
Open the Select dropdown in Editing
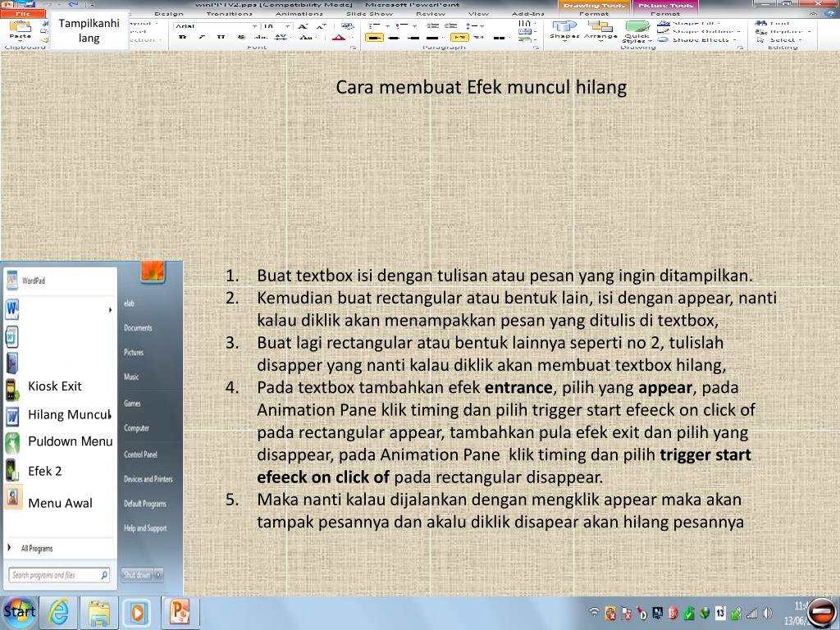click(x=781, y=39)
